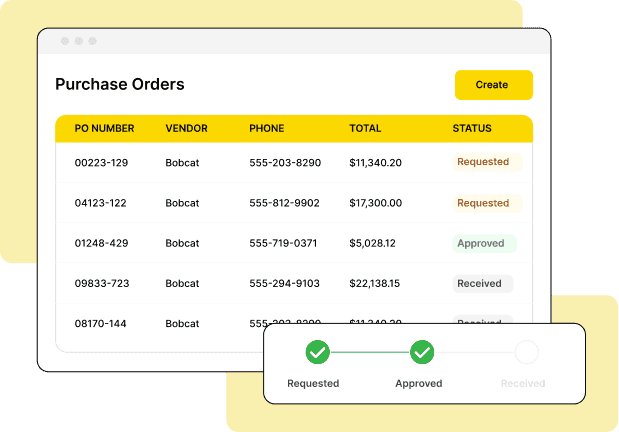Select PO number 09833-723

click(x=102, y=284)
